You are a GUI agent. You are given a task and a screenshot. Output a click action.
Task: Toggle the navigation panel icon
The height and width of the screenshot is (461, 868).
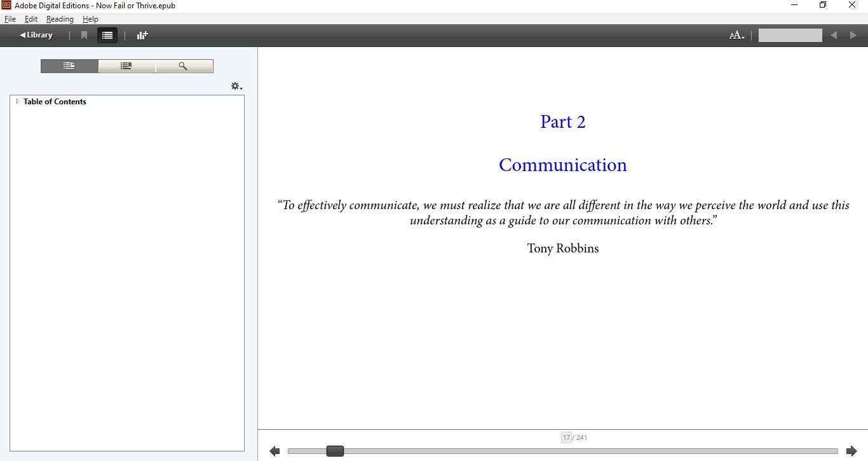click(x=107, y=36)
